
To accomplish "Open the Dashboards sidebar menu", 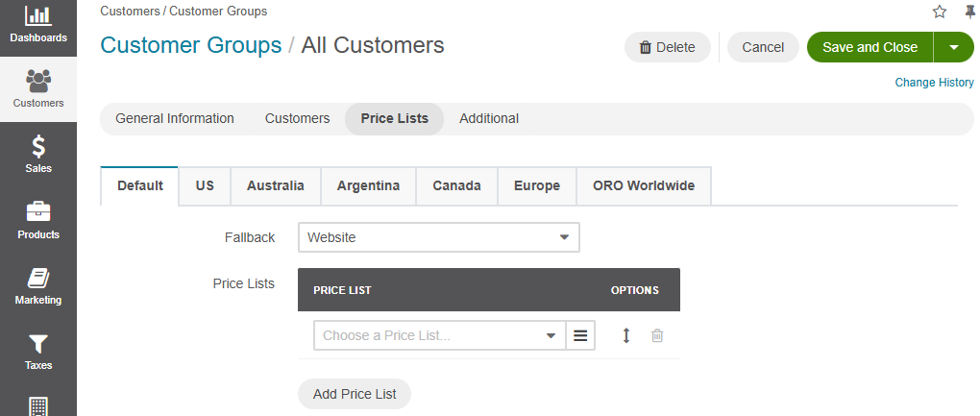I will (x=38, y=25).
